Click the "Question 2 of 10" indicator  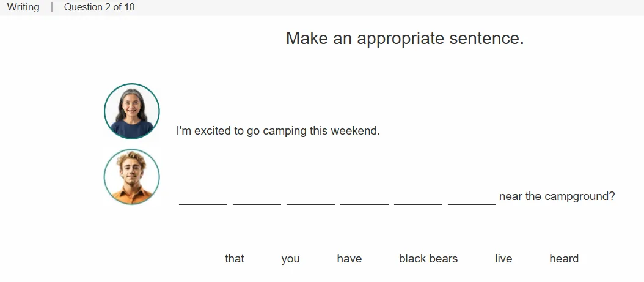(x=99, y=7)
